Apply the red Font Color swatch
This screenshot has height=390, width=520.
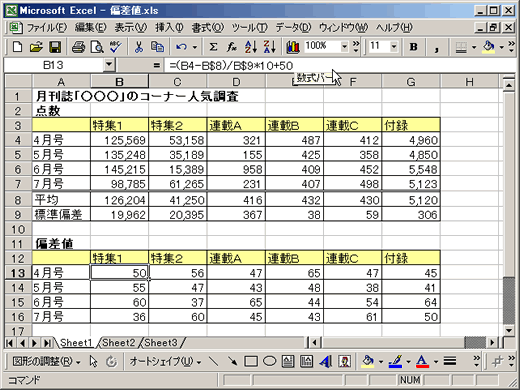pos(422,361)
